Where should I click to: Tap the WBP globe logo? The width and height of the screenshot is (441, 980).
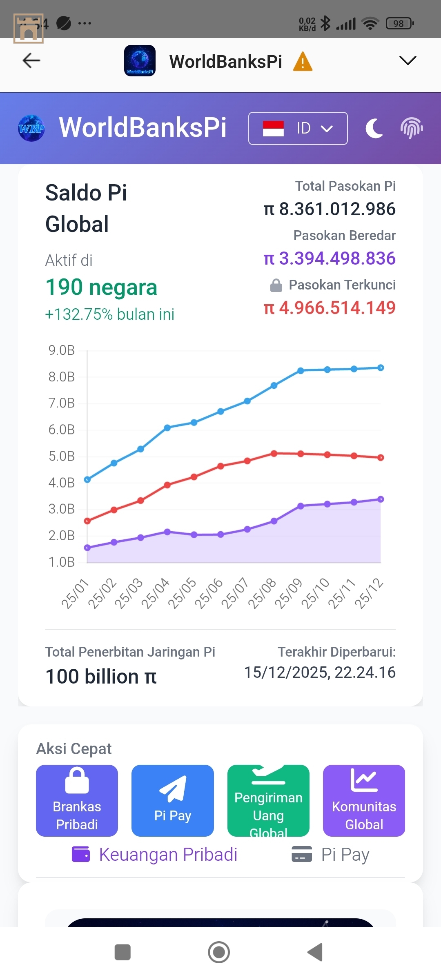pos(31,128)
